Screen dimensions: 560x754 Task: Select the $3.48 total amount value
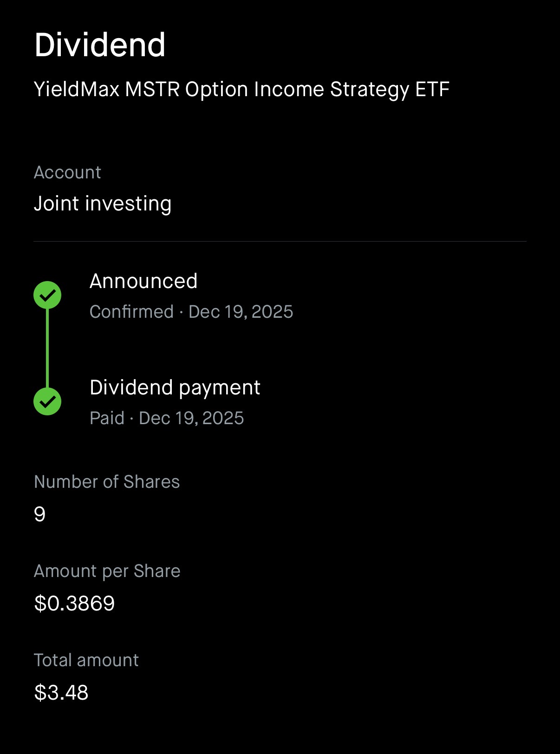coord(61,693)
